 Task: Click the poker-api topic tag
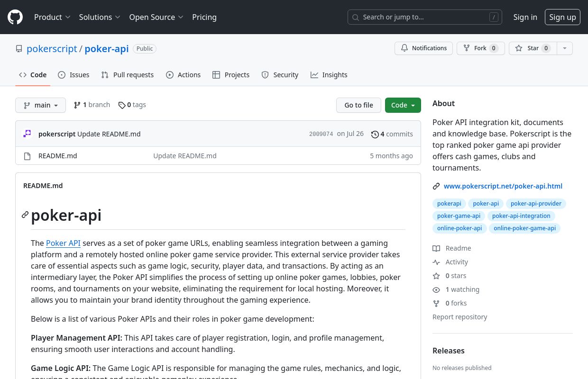[486, 204]
